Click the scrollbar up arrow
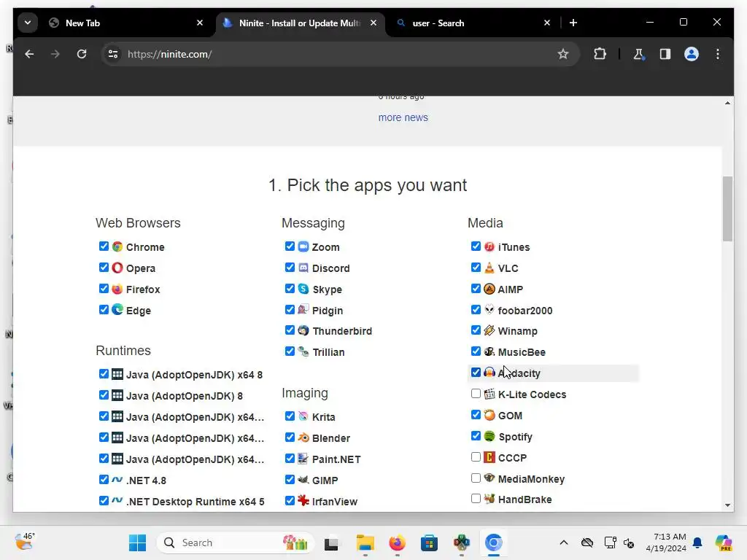The width and height of the screenshot is (747, 560). click(727, 103)
